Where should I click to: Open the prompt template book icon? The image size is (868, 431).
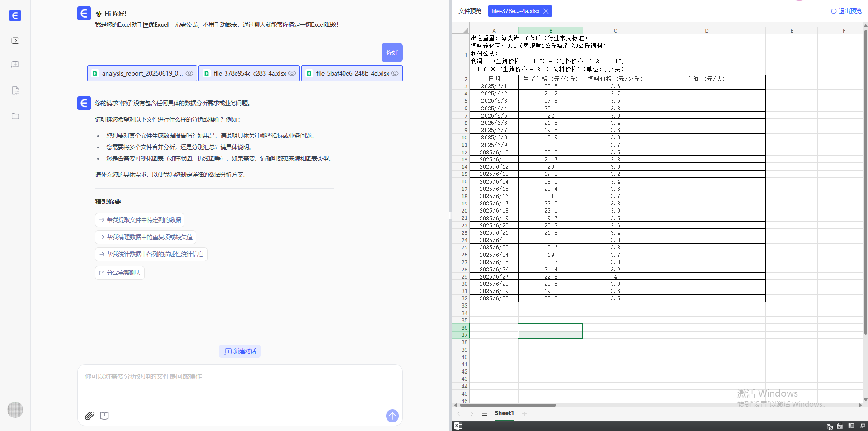coord(104,416)
